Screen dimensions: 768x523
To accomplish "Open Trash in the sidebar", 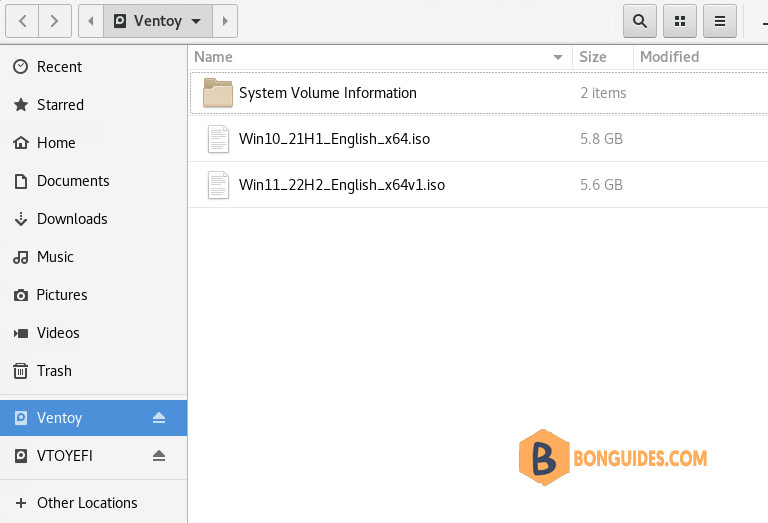I will pyautogui.click(x=93, y=371).
